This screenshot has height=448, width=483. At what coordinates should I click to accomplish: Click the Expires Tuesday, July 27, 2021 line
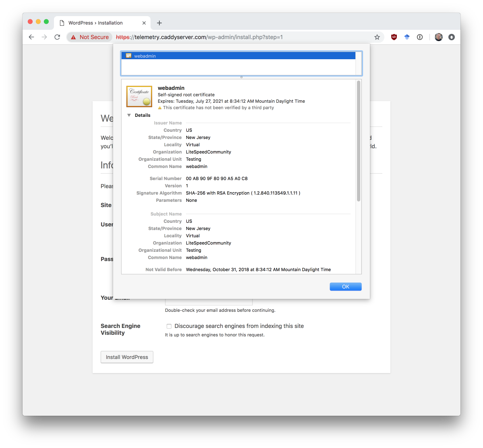231,101
